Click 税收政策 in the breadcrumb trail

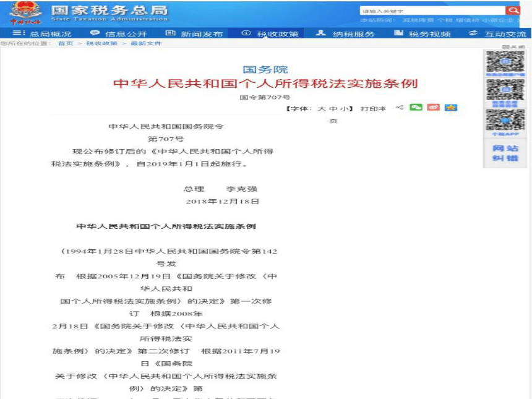pyautogui.click(x=102, y=43)
